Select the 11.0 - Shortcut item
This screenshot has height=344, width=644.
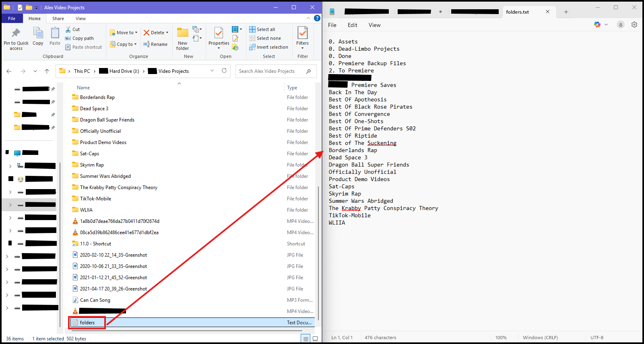click(x=95, y=244)
